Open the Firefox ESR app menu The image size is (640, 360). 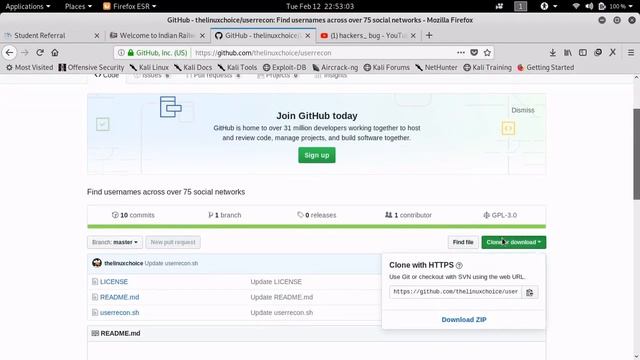pos(129,6)
